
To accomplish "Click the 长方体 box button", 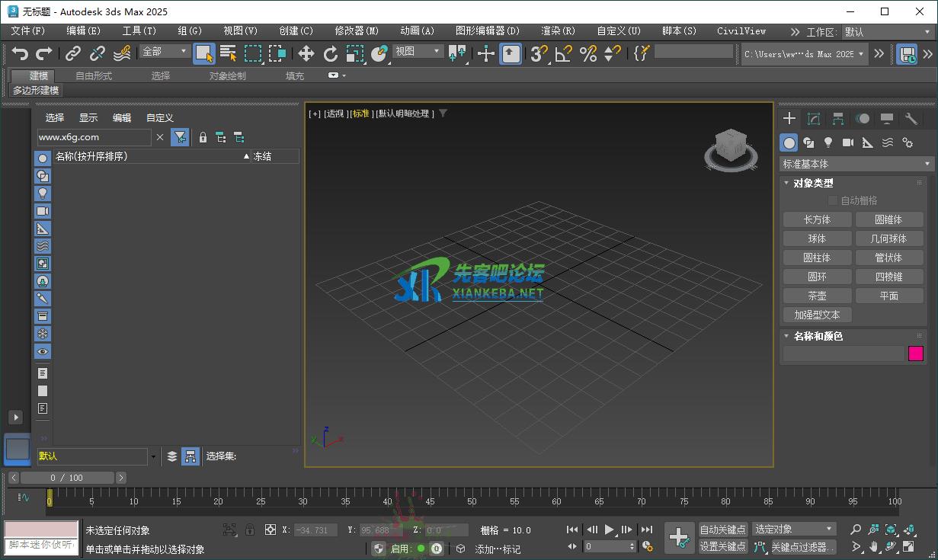I will point(817,219).
